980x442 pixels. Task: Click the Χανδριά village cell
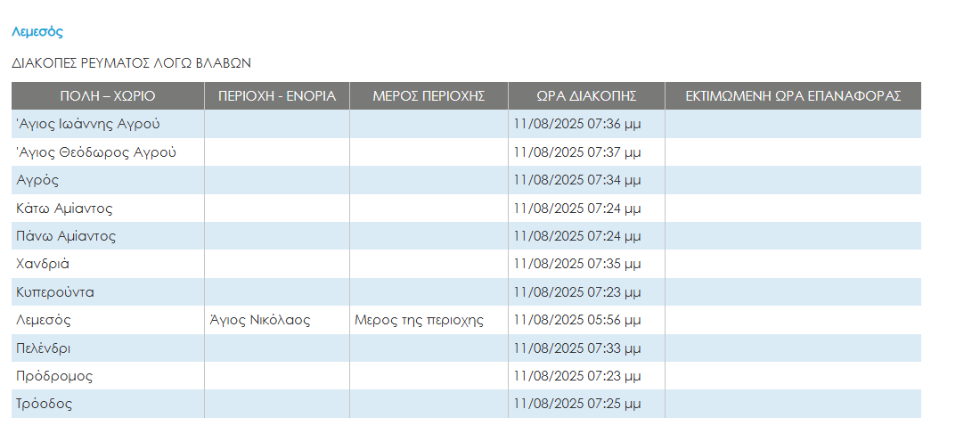pyautogui.click(x=43, y=264)
